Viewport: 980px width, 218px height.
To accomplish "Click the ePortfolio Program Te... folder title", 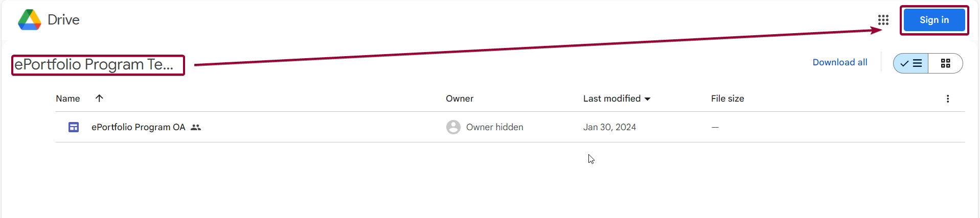I will (94, 64).
